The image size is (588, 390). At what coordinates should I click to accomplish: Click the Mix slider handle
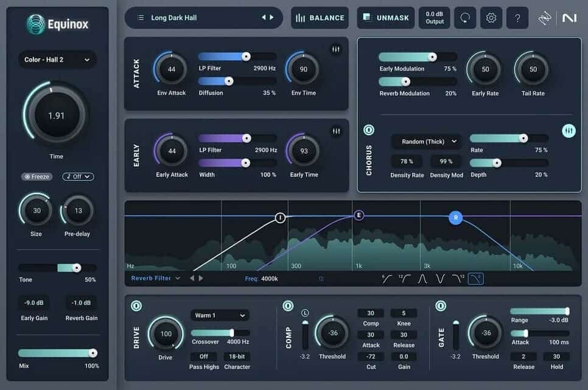[93, 353]
